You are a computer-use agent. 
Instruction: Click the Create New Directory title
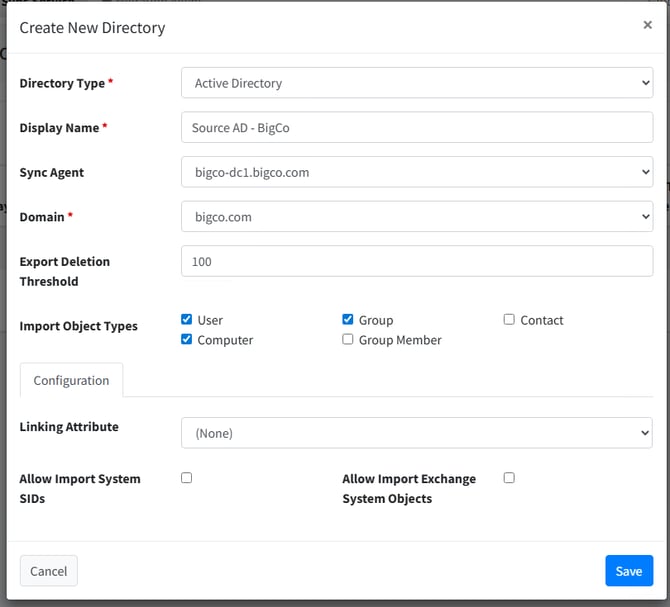click(x=92, y=28)
